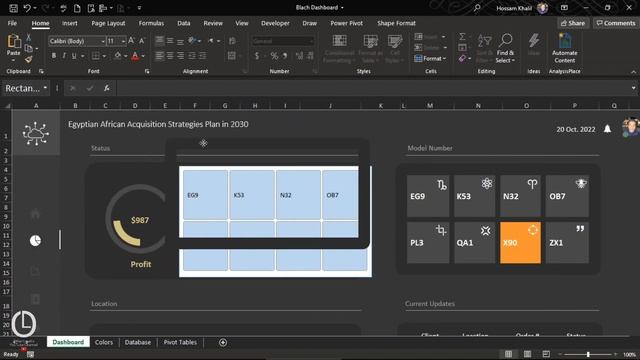Screen dimensions: 640x360
Task: Apply the red font color A
Action: 135,56
